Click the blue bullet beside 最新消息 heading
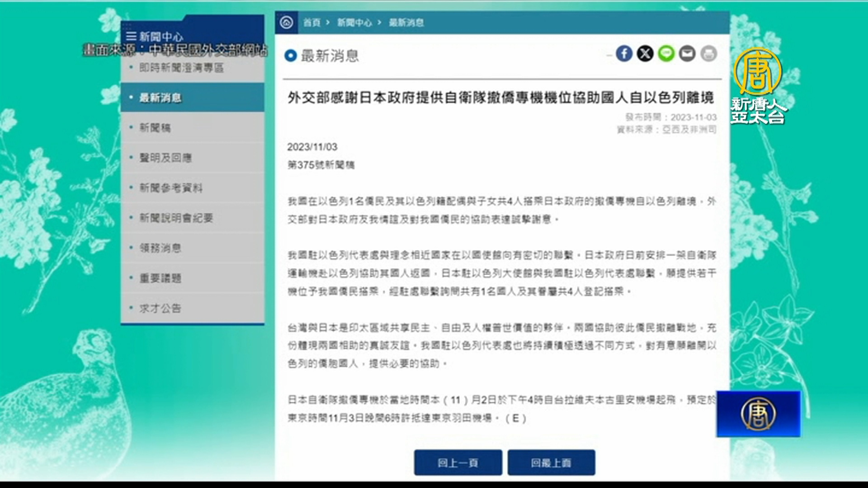868x488 pixels. [290, 56]
